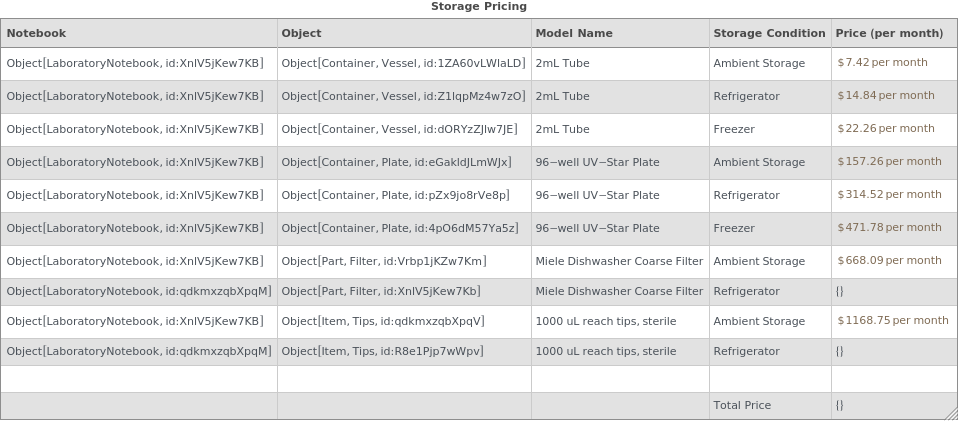Screen dimensions: 958x422
Task: Select Tips item id:R8e1Pjp7wWpv
Action: [x=382, y=351]
